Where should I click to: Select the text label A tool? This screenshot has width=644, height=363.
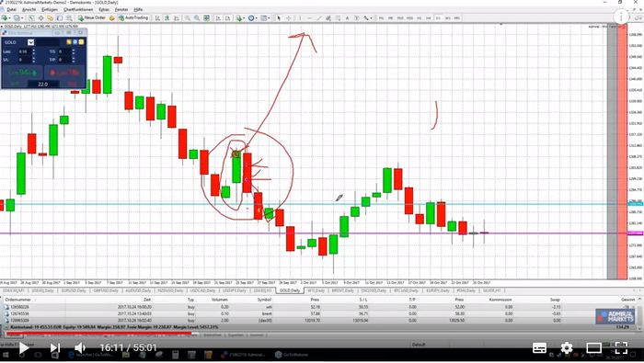pos(347,18)
